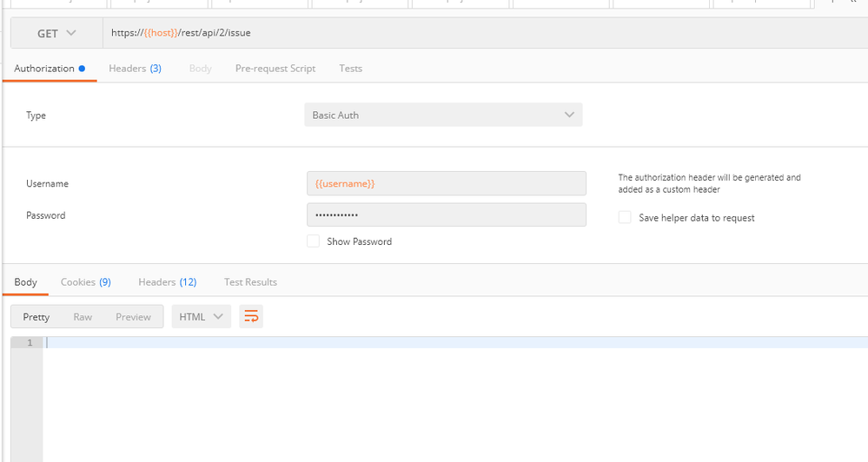Select the Pretty view button
The width and height of the screenshot is (868, 462).
coord(36,317)
